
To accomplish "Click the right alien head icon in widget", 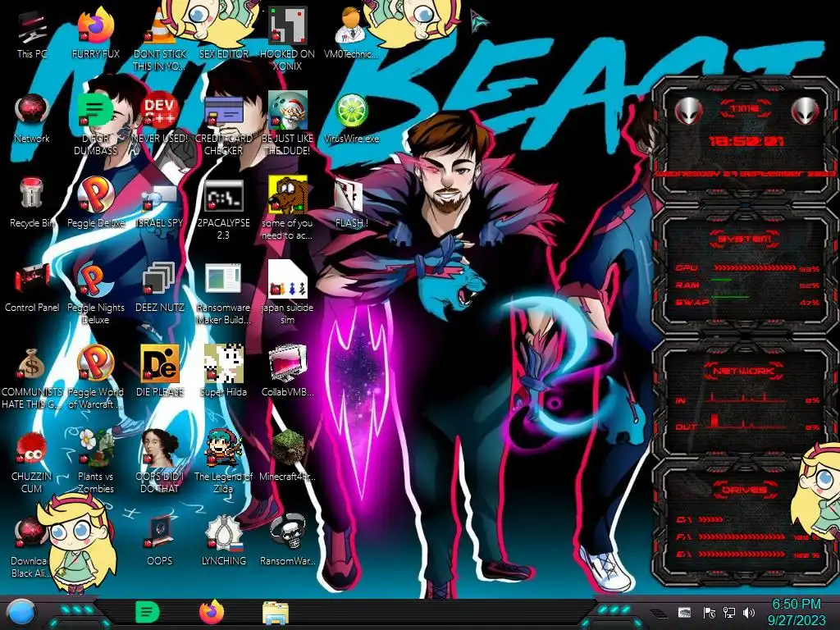I will [806, 111].
